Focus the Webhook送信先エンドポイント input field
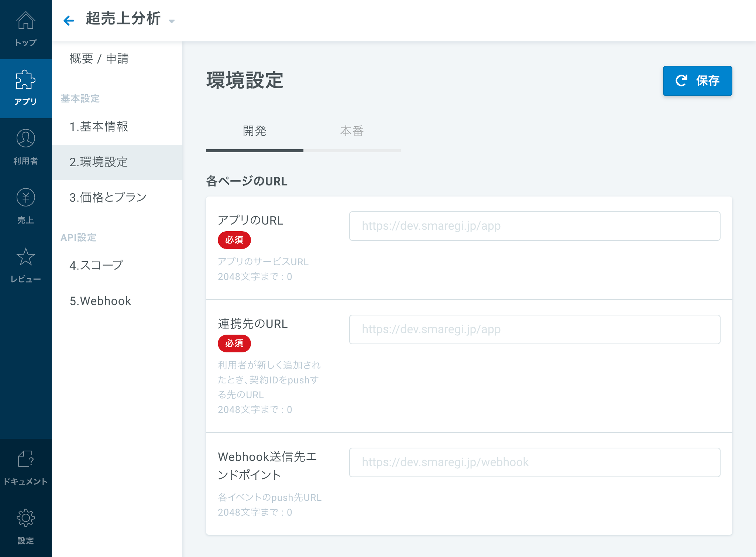756x557 pixels. pyautogui.click(x=535, y=462)
